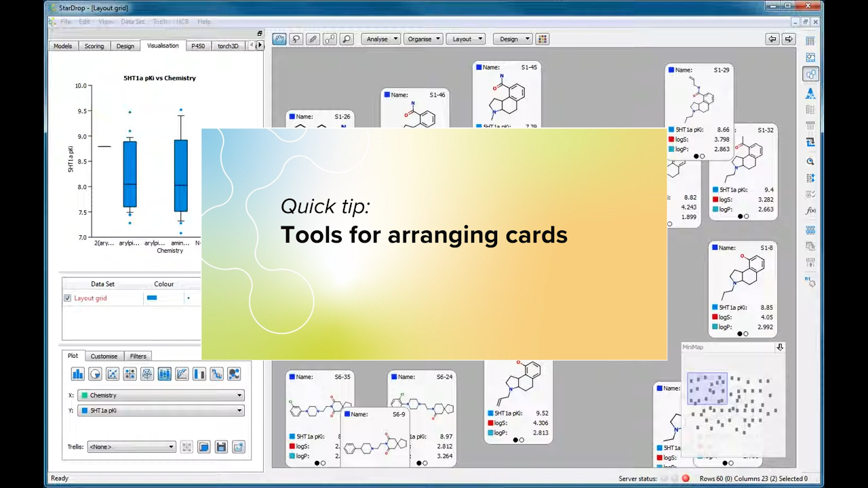
Task: Undock the left panel with float icon
Action: point(259,33)
